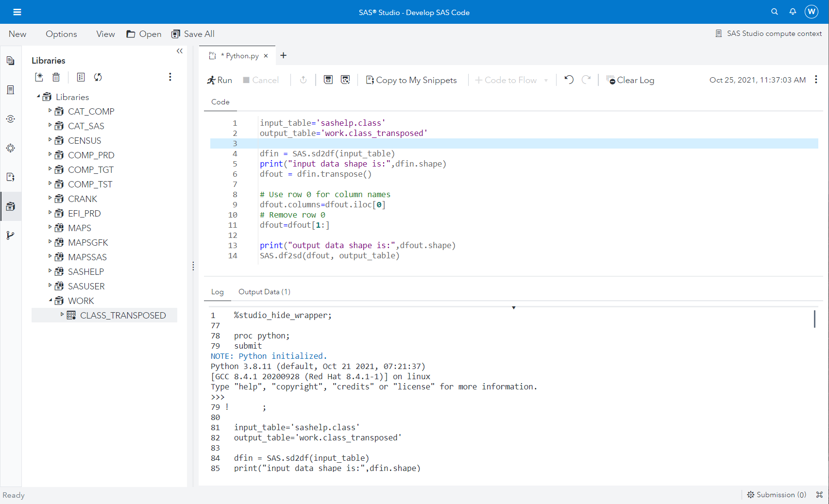The height and width of the screenshot is (504, 829).
Task: Expand the CLASS_TRANSPOSED table node
Action: pos(62,315)
